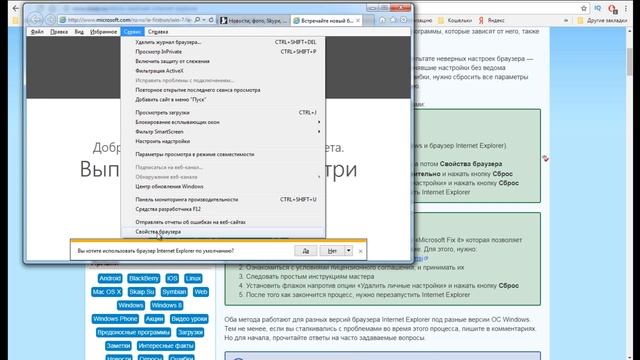Screen dimensions: 640x360
Task: Open the Файл menu
Action: coord(37,31)
